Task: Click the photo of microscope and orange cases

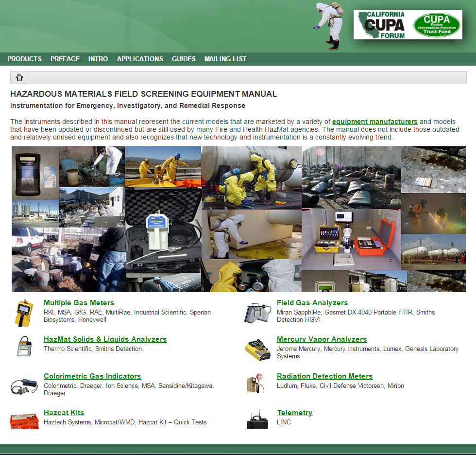Action: [352, 240]
